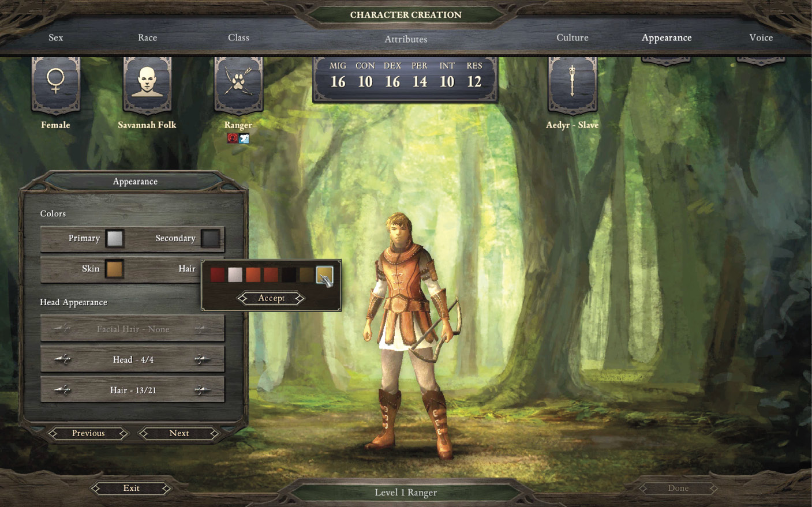Select the blue animal companion icon under Ranger

(x=244, y=138)
